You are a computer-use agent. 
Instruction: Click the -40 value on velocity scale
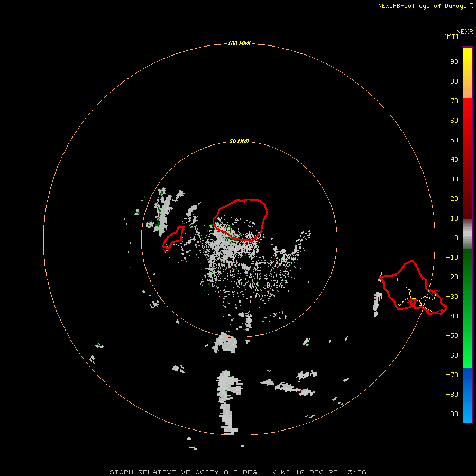point(452,316)
